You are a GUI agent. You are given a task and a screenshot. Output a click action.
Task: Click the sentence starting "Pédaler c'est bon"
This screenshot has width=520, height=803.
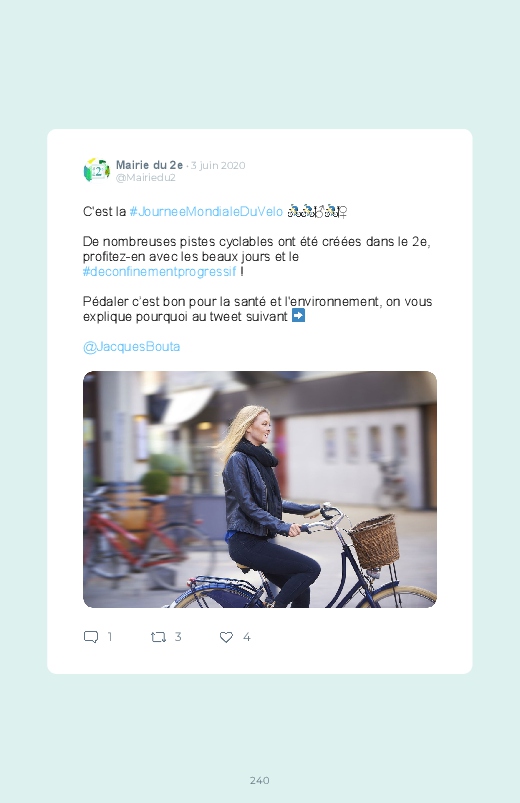pyautogui.click(x=257, y=309)
